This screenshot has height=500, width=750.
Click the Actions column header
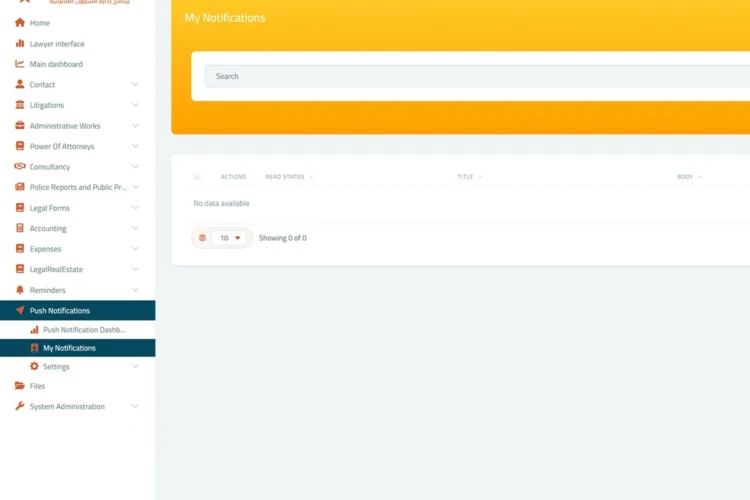(x=233, y=177)
